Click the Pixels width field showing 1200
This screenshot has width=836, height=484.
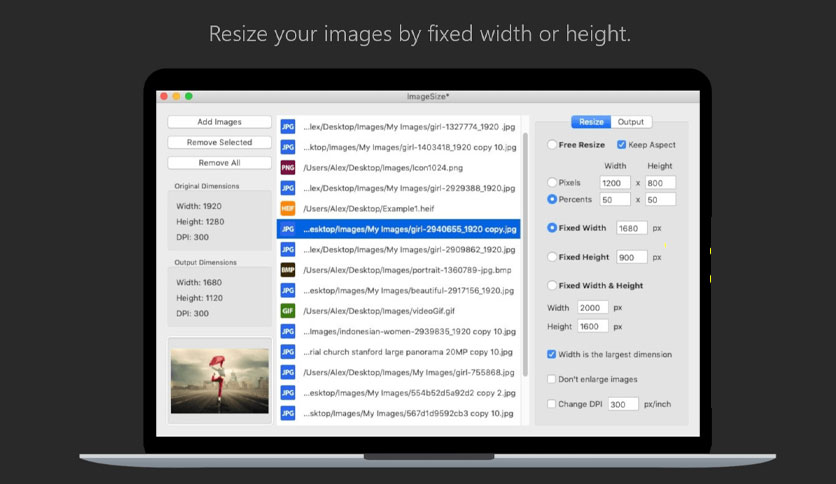tap(615, 183)
